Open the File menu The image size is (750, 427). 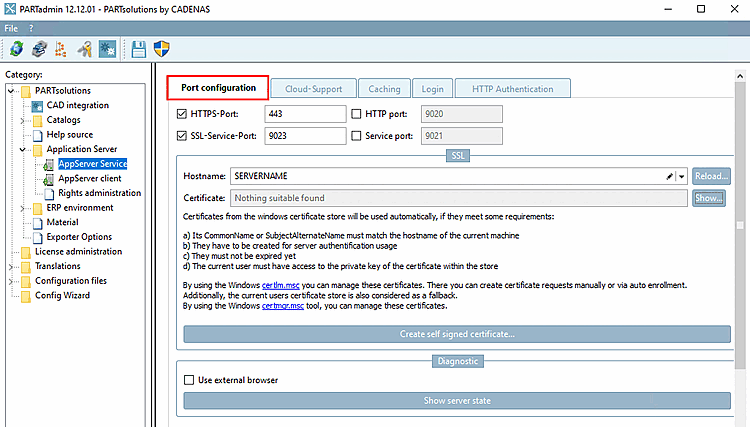(11, 28)
